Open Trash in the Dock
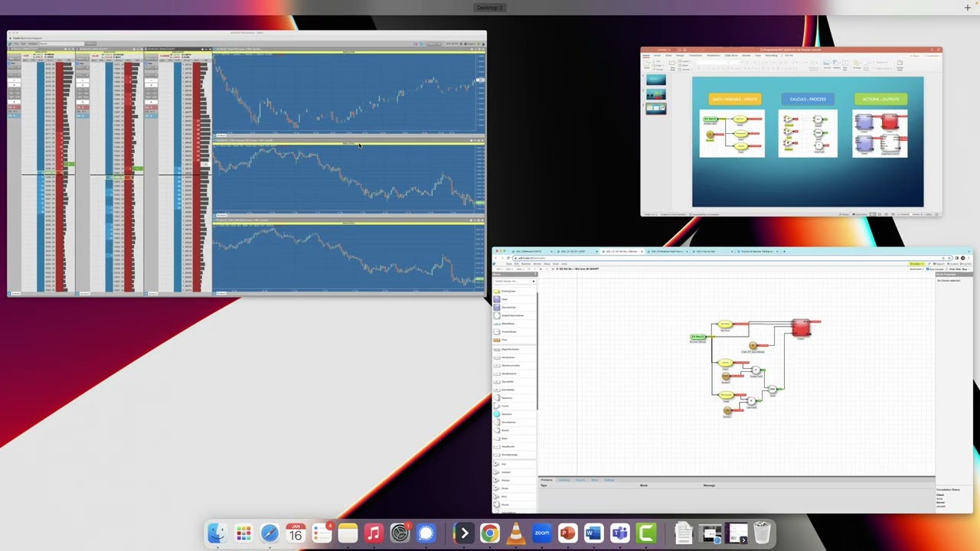The height and width of the screenshot is (551, 980). (x=762, y=533)
